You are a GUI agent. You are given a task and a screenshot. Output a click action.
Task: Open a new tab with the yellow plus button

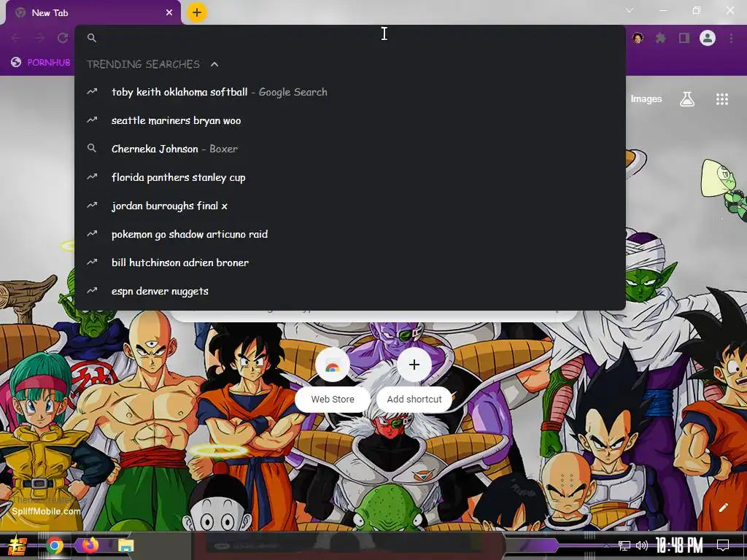click(197, 12)
